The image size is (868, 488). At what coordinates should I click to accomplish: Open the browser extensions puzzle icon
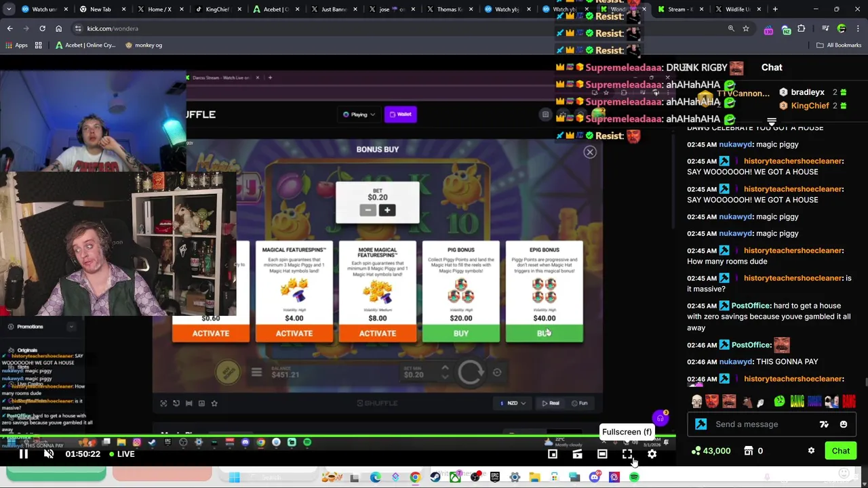click(802, 28)
